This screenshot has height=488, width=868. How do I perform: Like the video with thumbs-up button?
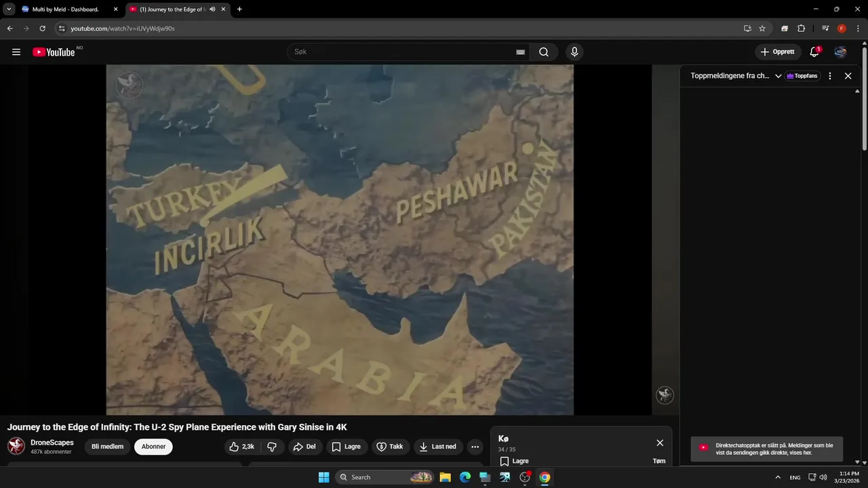click(x=242, y=447)
